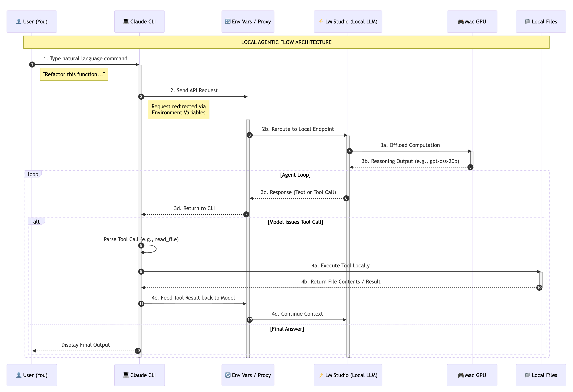Click folder icon in top Local Files box
The image size is (573, 392).
(x=527, y=21)
